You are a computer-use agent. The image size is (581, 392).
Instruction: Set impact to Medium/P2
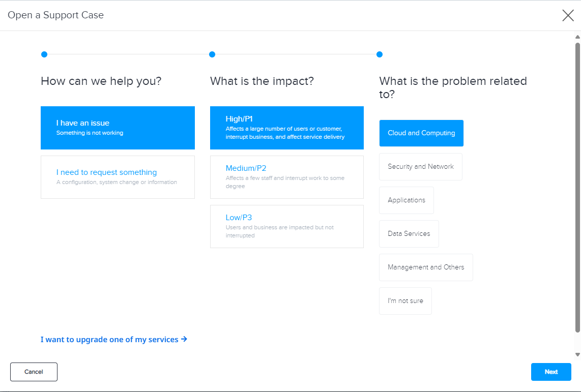(287, 177)
